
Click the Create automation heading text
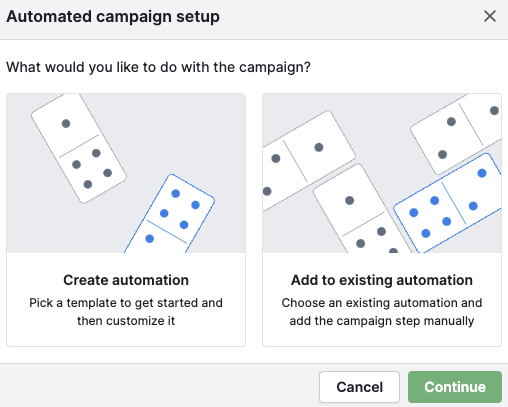(x=126, y=280)
